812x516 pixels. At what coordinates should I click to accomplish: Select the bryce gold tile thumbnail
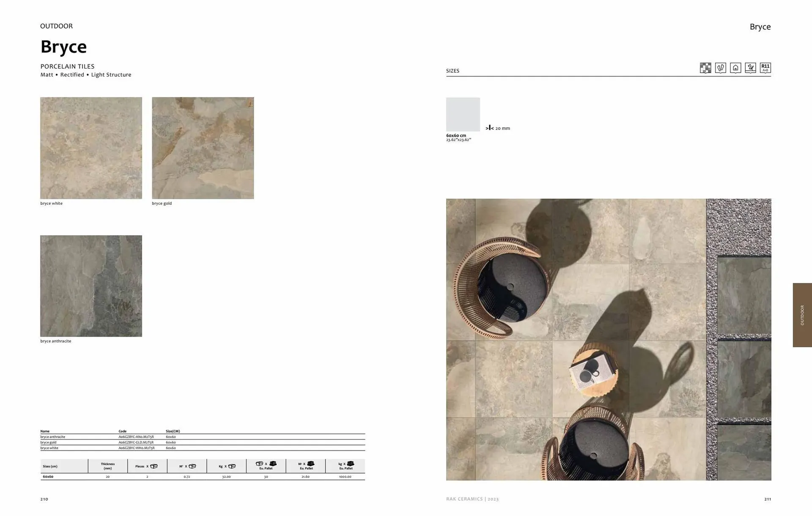[203, 147]
